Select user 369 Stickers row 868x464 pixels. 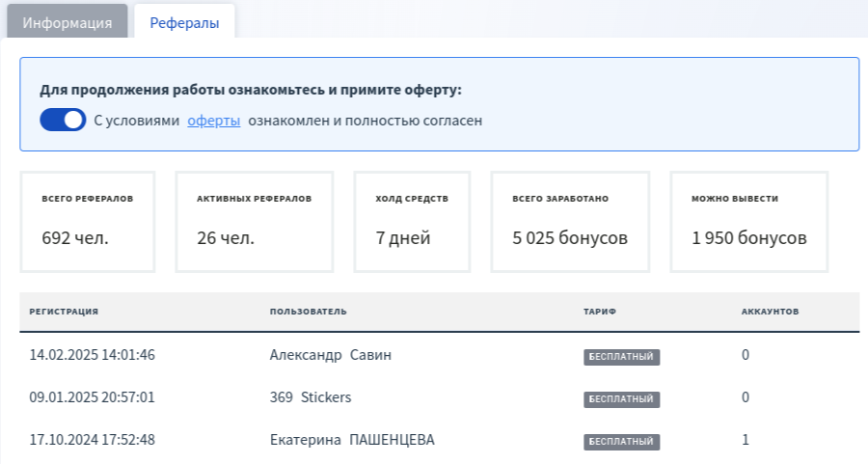440,397
